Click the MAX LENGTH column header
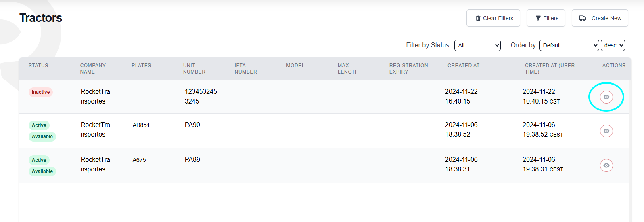 [348, 69]
